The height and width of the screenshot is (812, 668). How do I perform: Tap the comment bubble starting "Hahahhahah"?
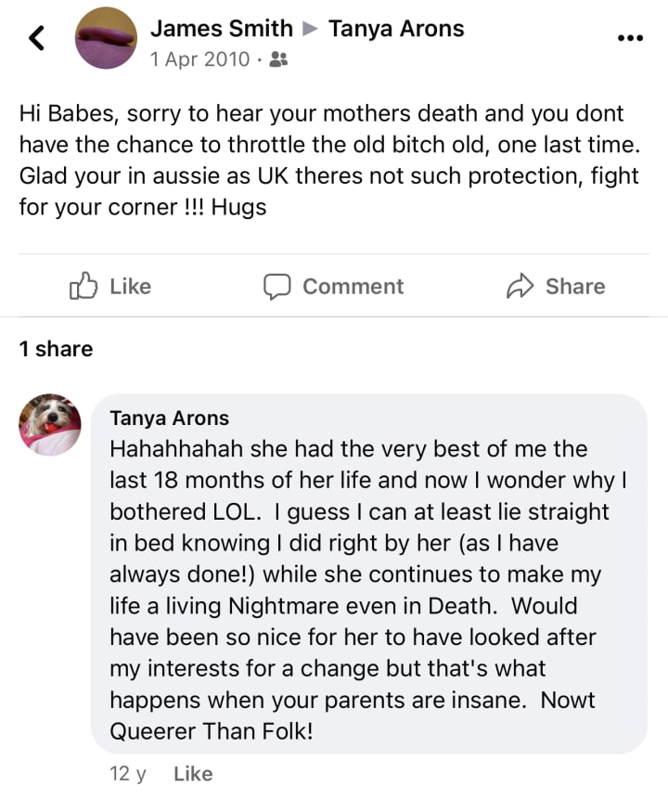point(368,574)
